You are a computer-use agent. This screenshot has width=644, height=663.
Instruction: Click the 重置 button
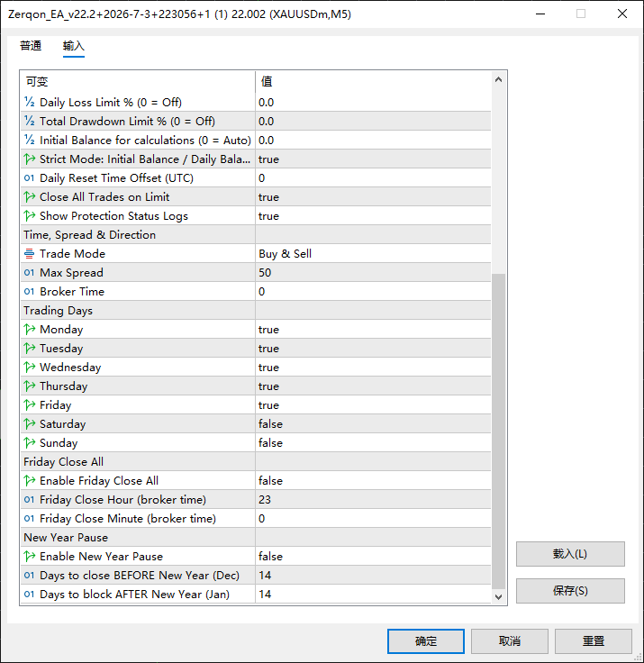click(594, 641)
